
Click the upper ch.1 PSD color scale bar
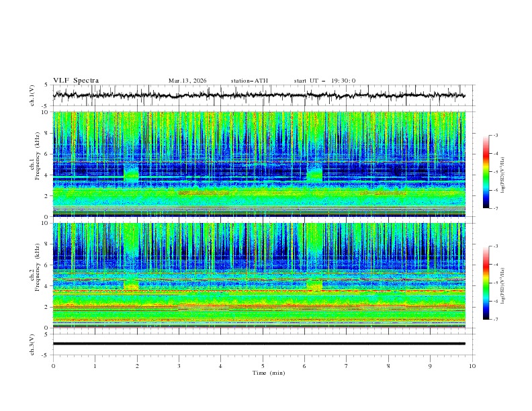pos(486,172)
